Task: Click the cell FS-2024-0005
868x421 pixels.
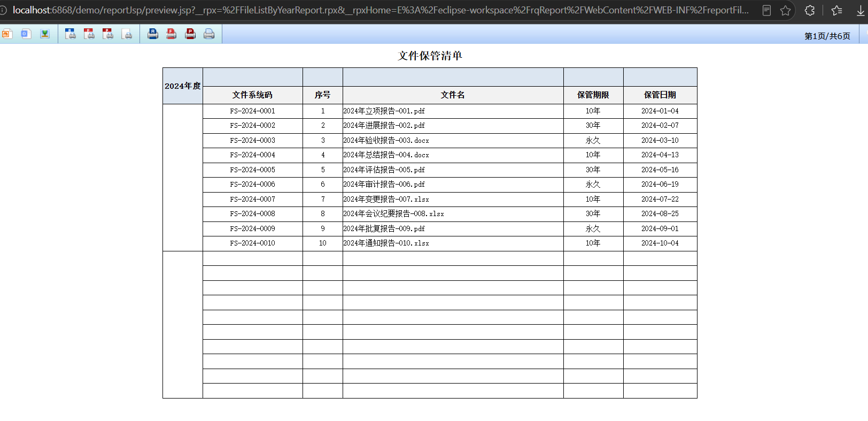Action: click(253, 170)
